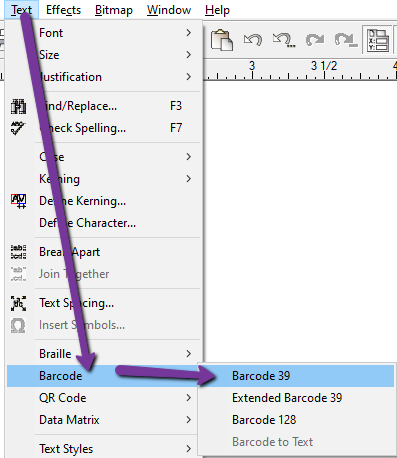Open the Effects menu
This screenshot has width=397, height=458.
click(x=63, y=10)
